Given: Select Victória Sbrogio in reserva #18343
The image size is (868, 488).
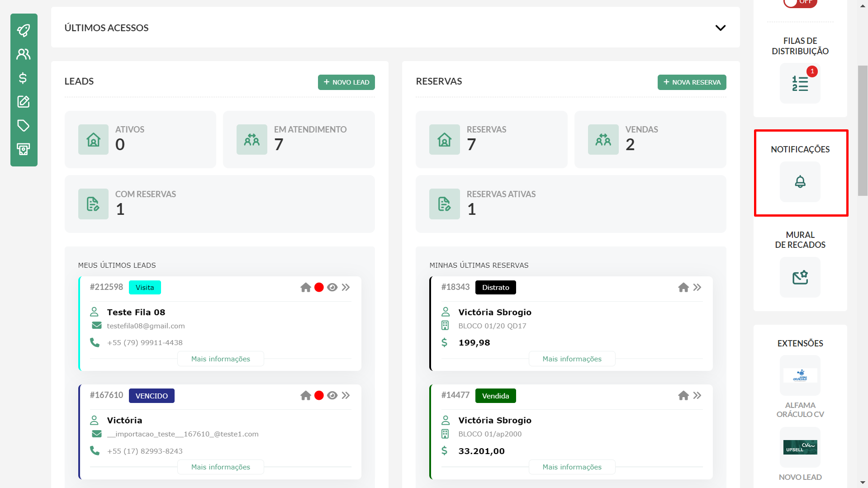Looking at the screenshot, I should tap(495, 312).
